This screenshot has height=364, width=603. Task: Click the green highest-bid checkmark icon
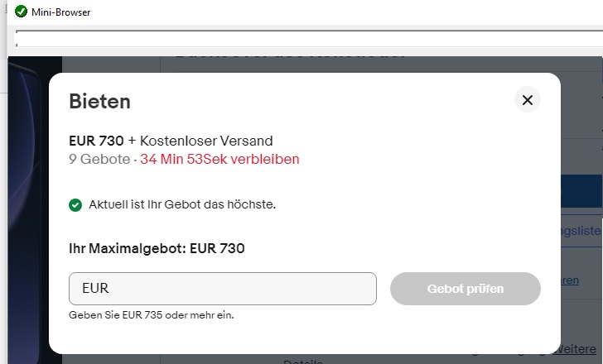75,204
